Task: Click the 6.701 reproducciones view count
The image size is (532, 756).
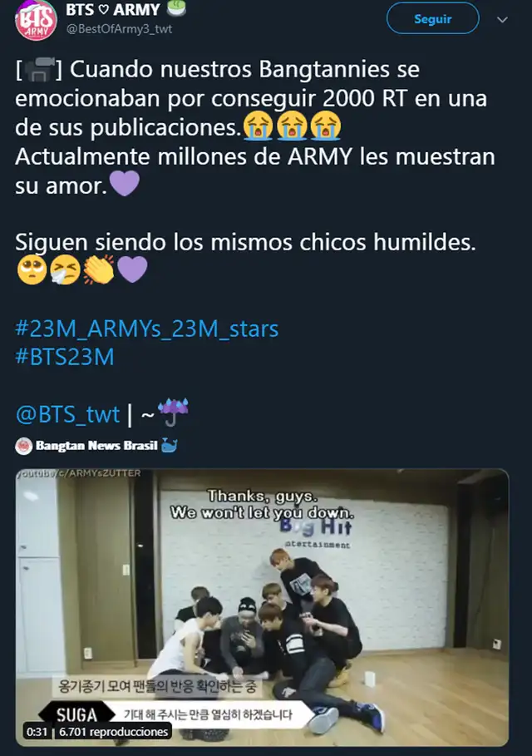Action: coord(113,732)
